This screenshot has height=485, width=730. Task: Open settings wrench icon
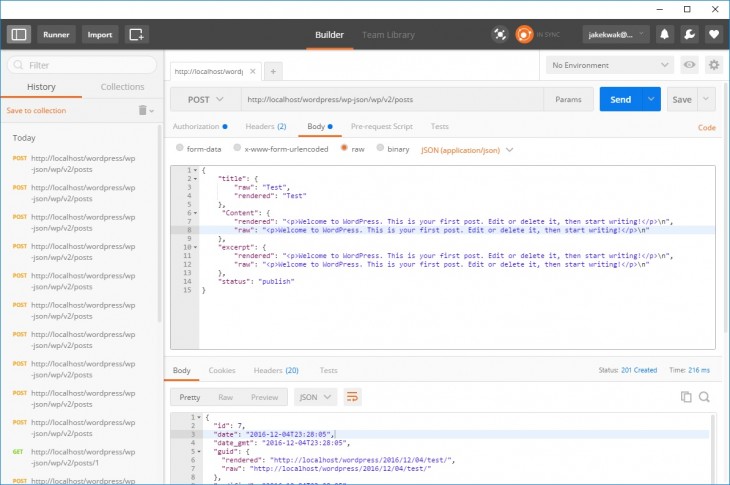689,34
